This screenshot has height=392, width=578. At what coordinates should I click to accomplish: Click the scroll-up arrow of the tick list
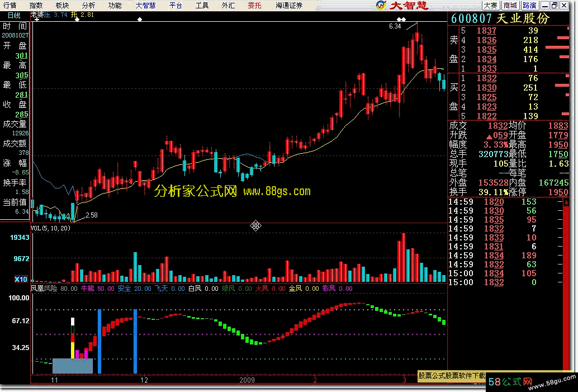tap(566, 202)
